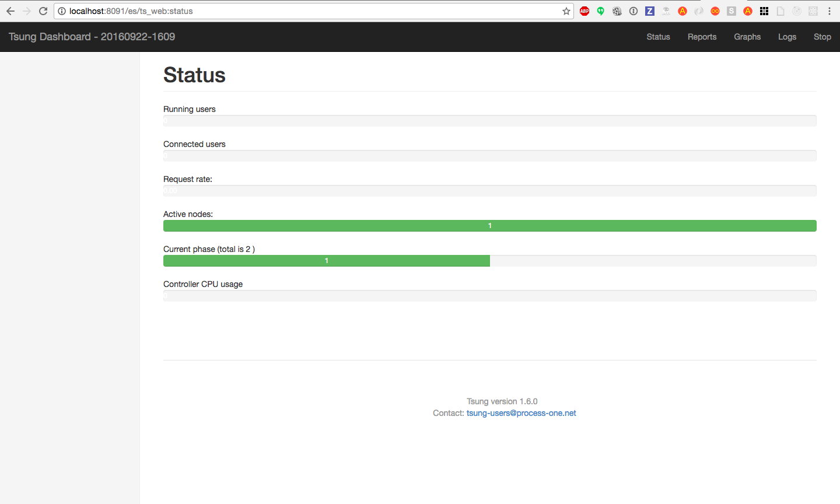Bookmark this page with the star icon
Screen dimensions: 840x504
[x=566, y=11]
